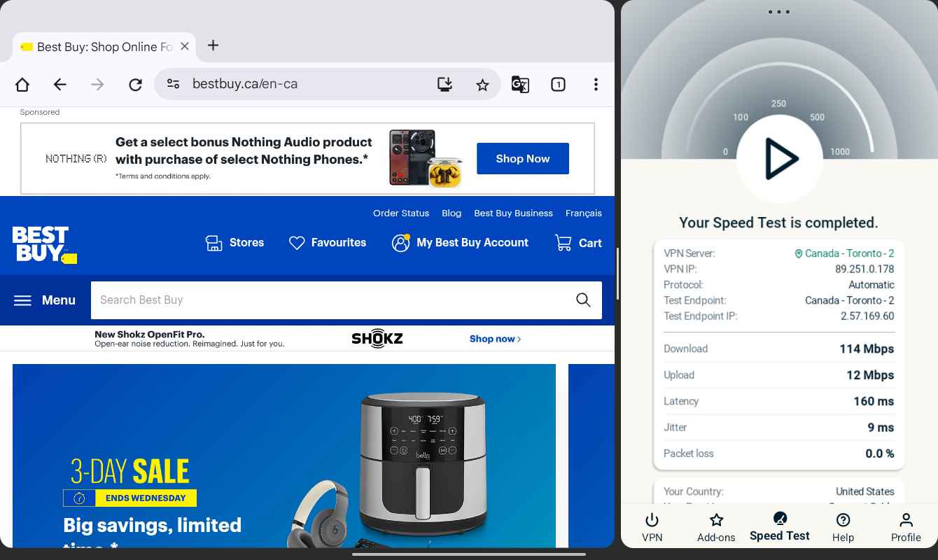This screenshot has height=560, width=938.
Task: Open Stores locator
Action: click(x=234, y=243)
